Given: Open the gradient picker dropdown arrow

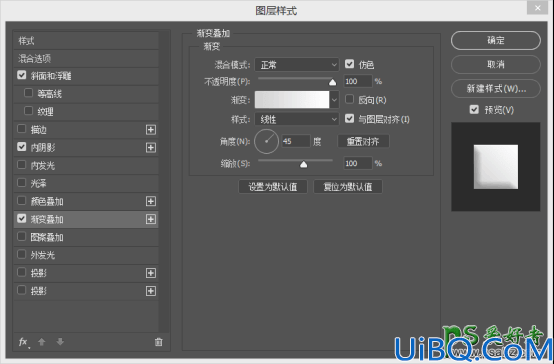Looking at the screenshot, I should 334,100.
